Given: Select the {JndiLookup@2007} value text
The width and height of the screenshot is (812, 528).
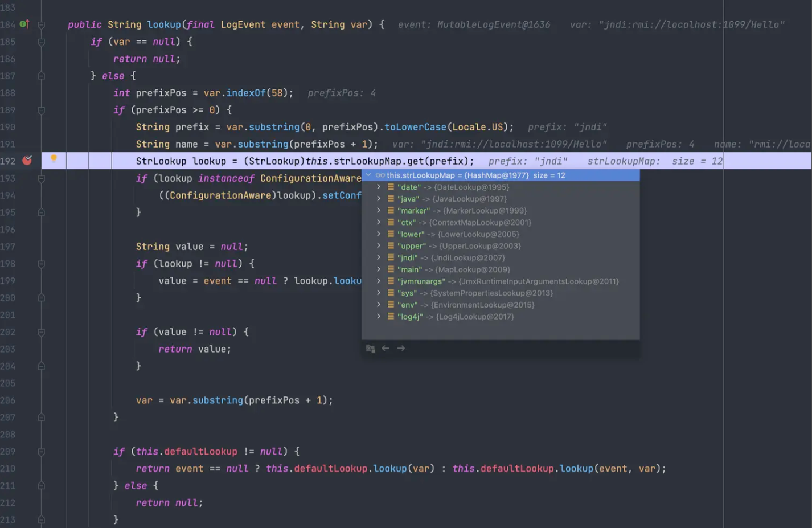Looking at the screenshot, I should 468,257.
